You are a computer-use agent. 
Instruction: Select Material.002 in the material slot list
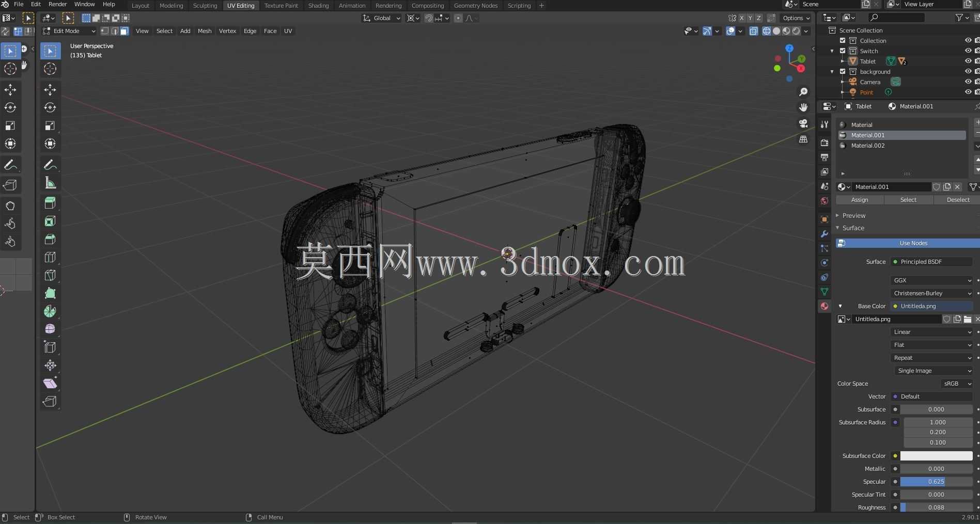[901, 146]
